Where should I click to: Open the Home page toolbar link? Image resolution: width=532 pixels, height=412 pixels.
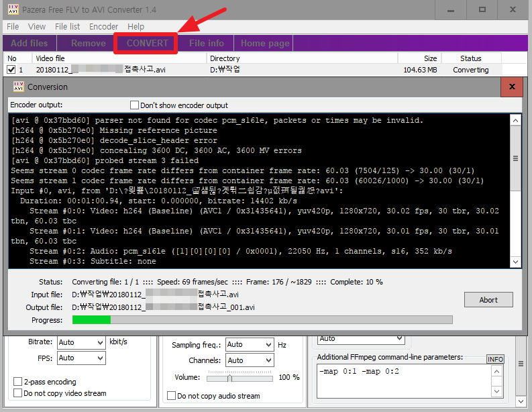pyautogui.click(x=265, y=44)
